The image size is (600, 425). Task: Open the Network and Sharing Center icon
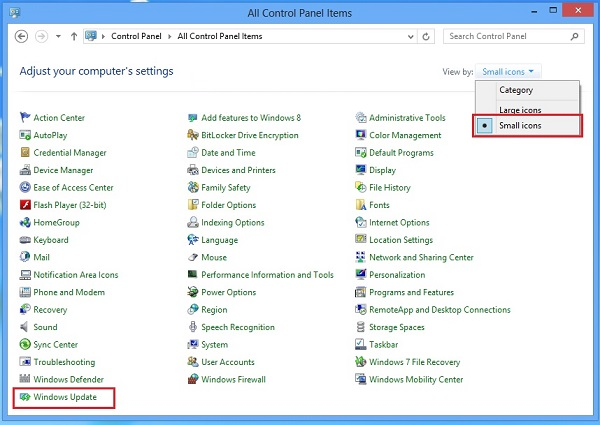click(x=361, y=257)
